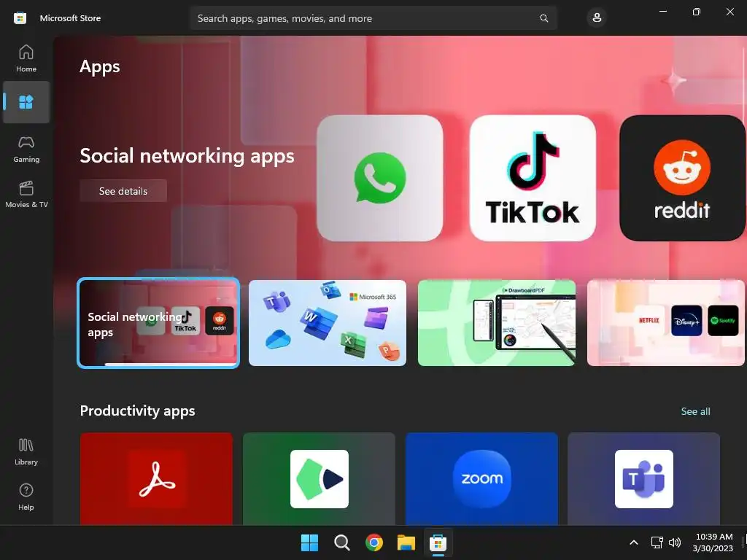This screenshot has height=560, width=747.
Task: Go to Movies & TV section
Action: pos(26,194)
